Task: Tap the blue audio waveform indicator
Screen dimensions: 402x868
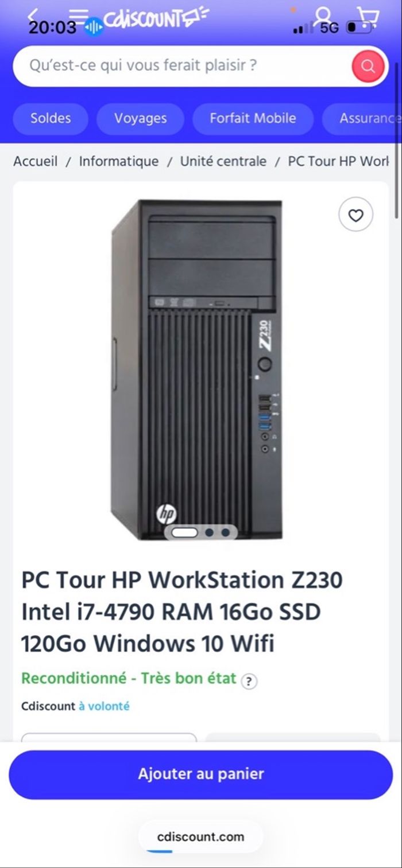Action: click(94, 27)
